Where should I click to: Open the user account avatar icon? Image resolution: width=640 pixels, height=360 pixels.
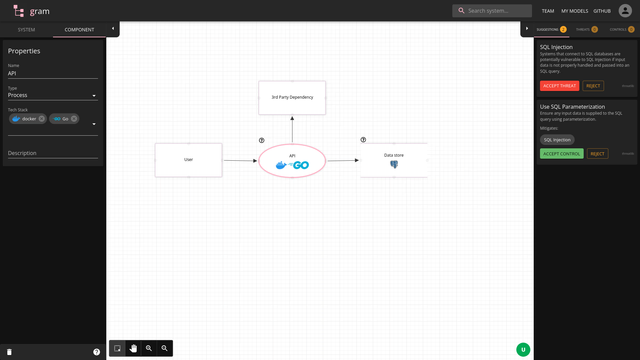tap(625, 11)
